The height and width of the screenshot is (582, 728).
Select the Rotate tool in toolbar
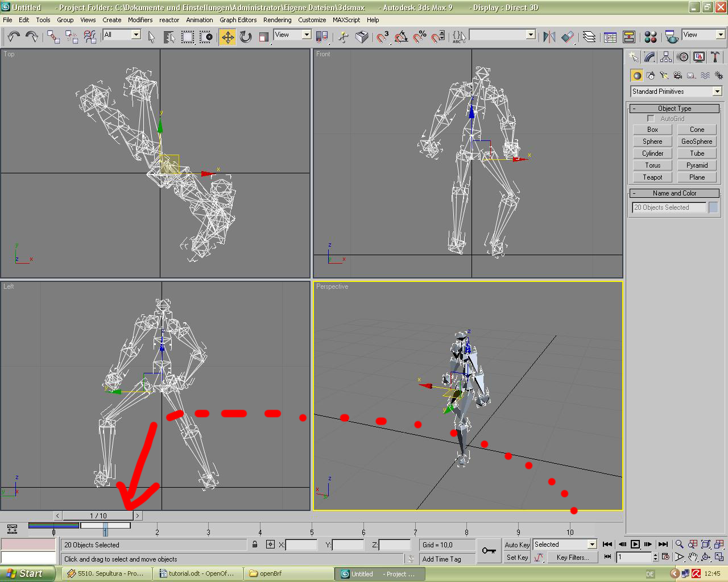[x=246, y=38]
